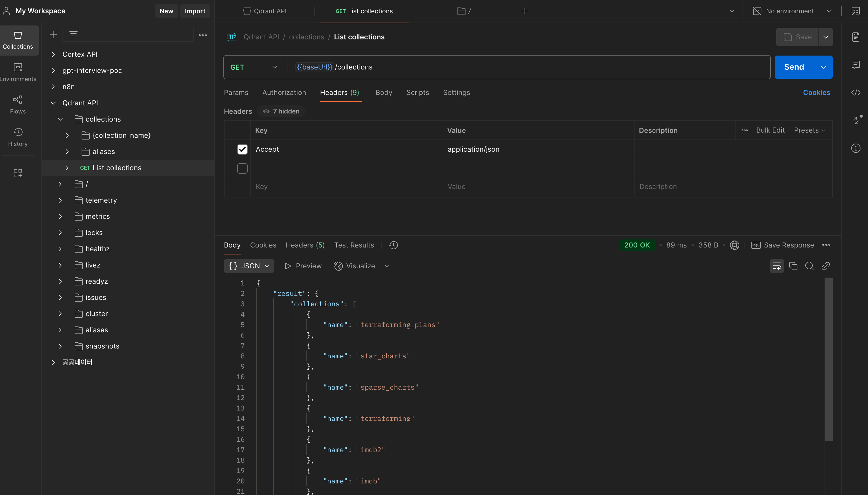This screenshot has width=868, height=495.
Task: Uncheck the Accept header checkbox
Action: (x=242, y=149)
